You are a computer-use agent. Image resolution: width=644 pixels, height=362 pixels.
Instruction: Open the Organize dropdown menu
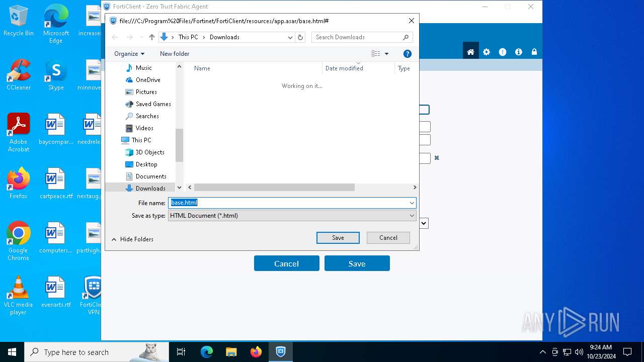(x=129, y=54)
